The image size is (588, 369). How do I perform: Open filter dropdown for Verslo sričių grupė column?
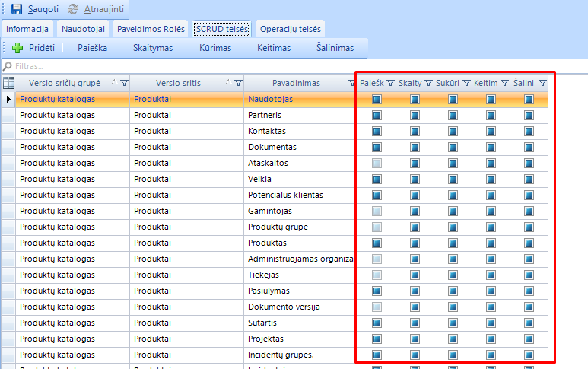[124, 83]
